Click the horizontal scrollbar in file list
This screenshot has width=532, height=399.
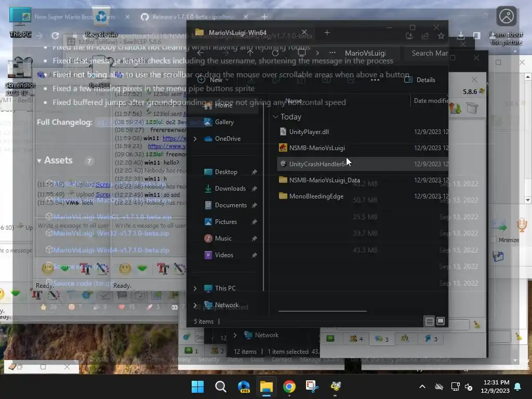point(322,311)
